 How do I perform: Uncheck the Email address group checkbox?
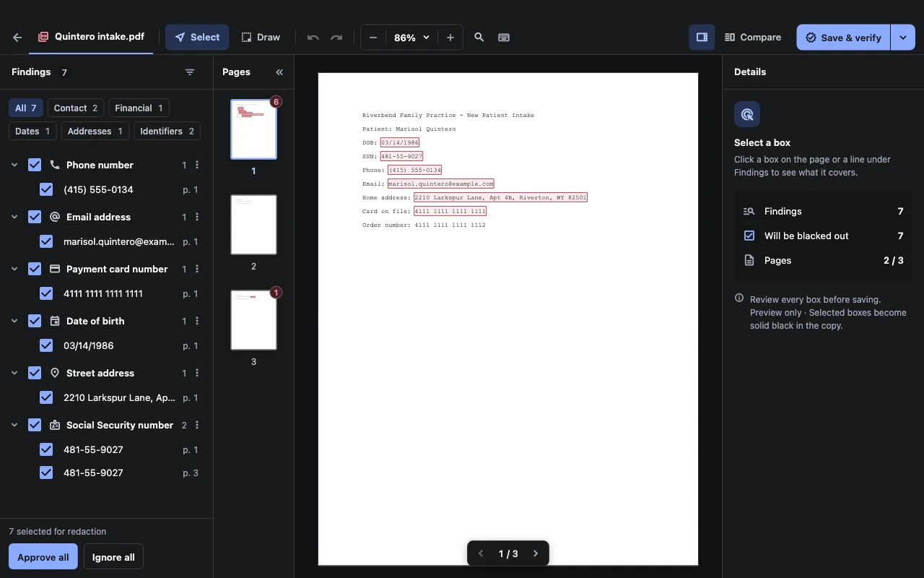click(35, 217)
